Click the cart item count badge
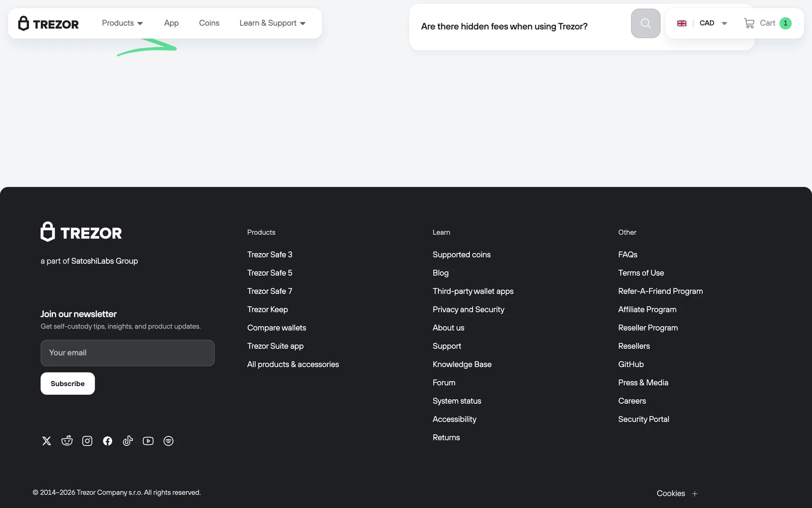Viewport: 812px width, 508px height. coord(785,23)
